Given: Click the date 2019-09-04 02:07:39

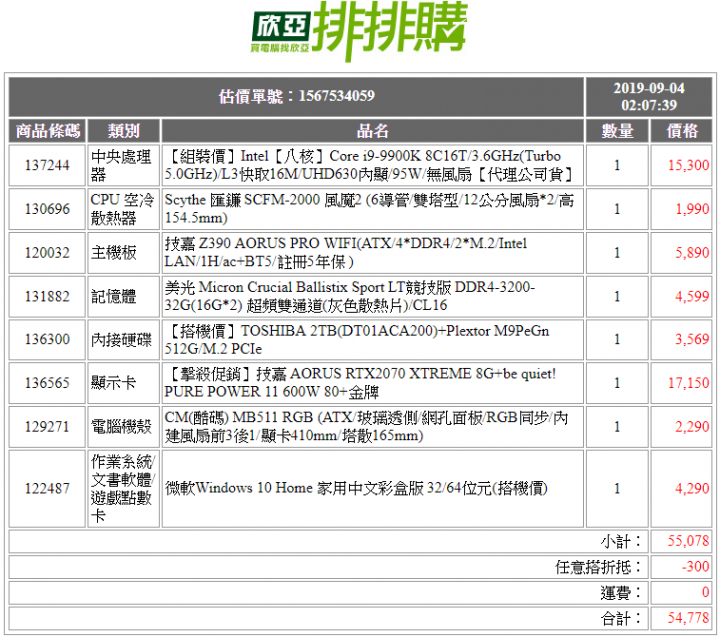Looking at the screenshot, I should (x=649, y=96).
